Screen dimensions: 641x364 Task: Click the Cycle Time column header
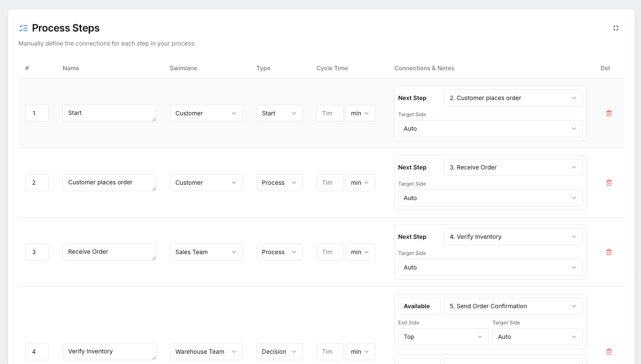[x=332, y=68]
